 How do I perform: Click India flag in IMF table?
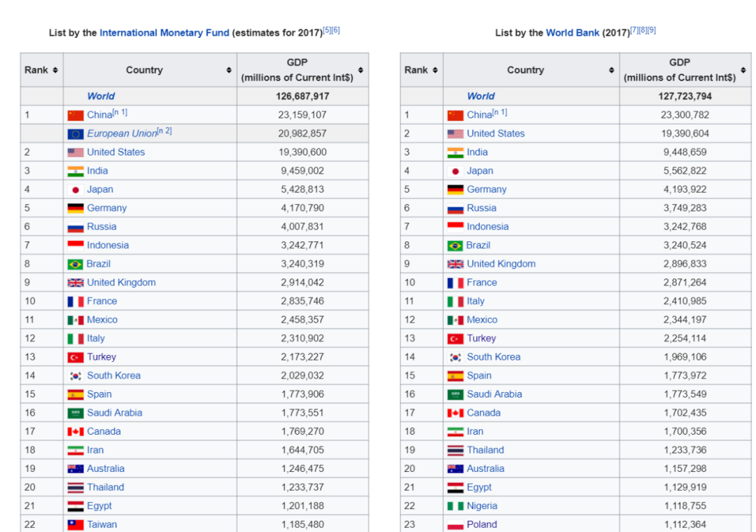[75, 171]
